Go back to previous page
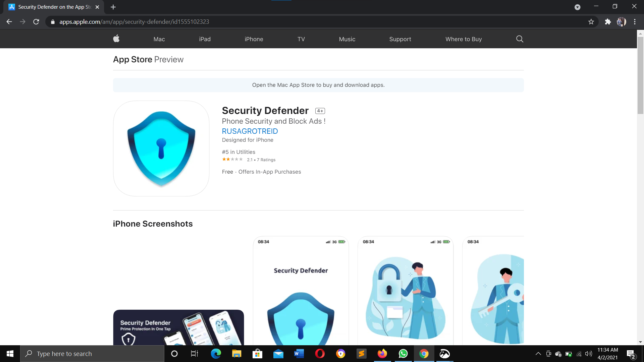Viewport: 644px width, 362px height. pos(9,22)
